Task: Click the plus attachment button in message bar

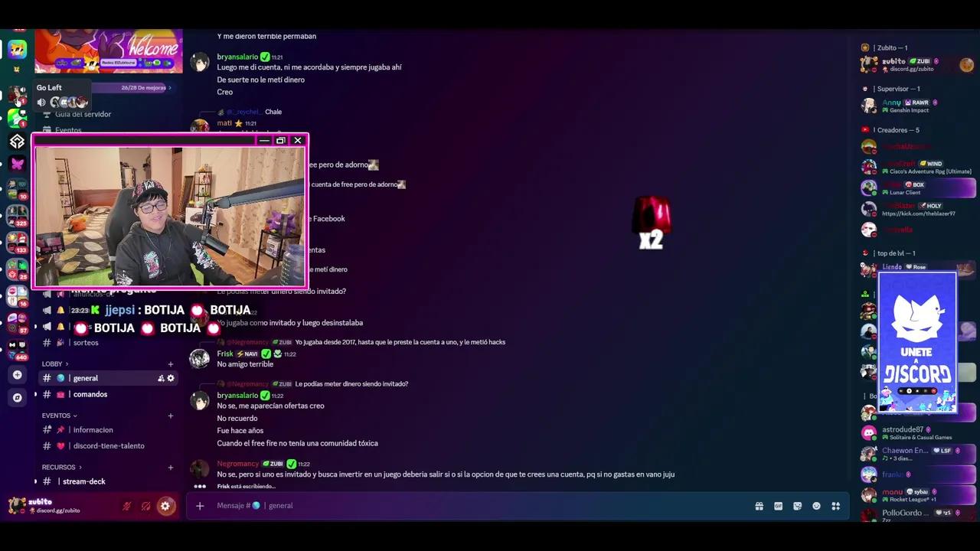Action: pyautogui.click(x=200, y=506)
